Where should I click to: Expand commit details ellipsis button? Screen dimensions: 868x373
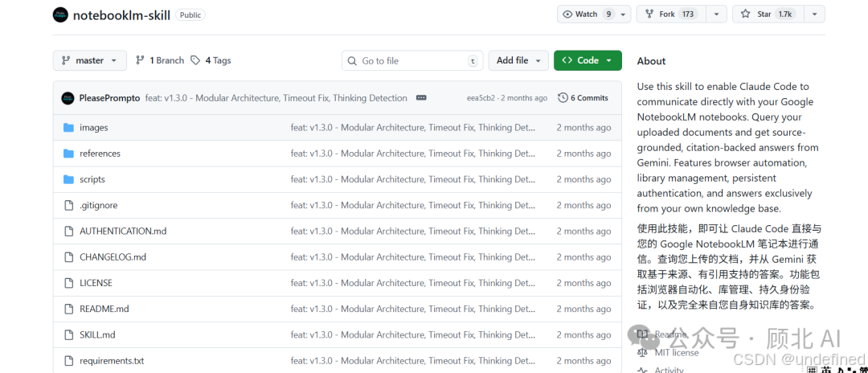tap(421, 98)
